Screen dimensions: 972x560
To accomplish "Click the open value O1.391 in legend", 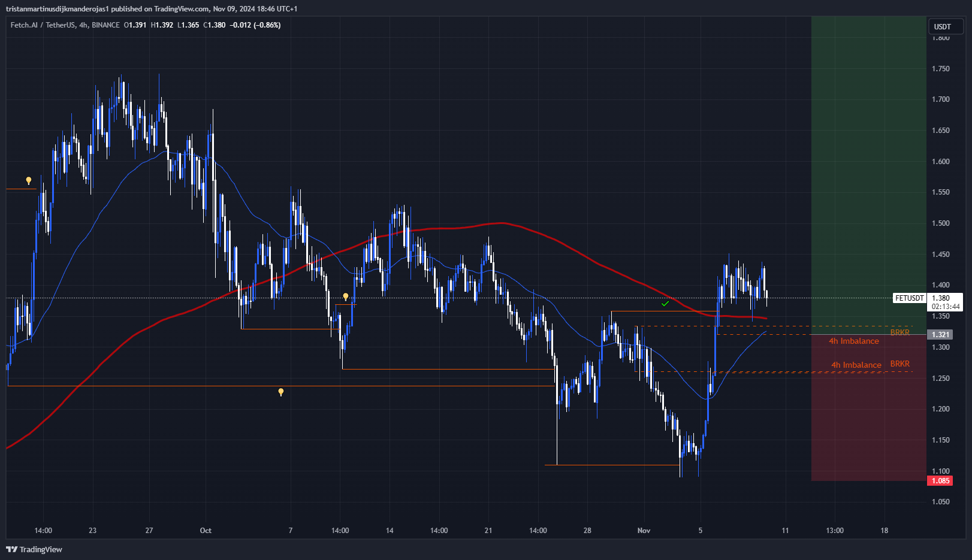I will [135, 25].
